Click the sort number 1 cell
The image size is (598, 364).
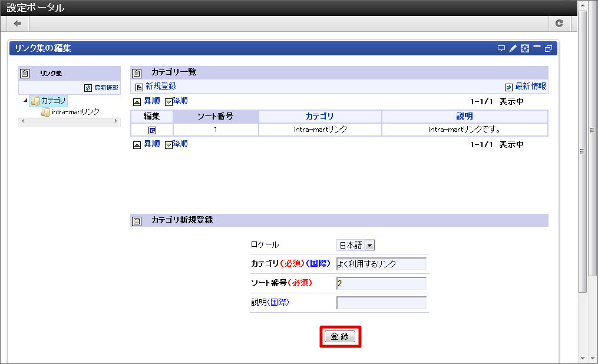(216, 130)
